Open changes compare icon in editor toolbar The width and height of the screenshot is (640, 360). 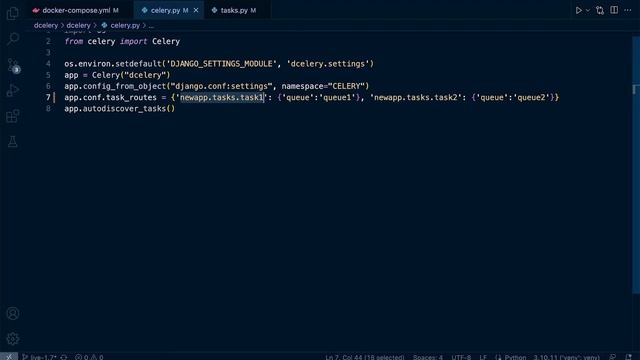pyautogui.click(x=600, y=10)
